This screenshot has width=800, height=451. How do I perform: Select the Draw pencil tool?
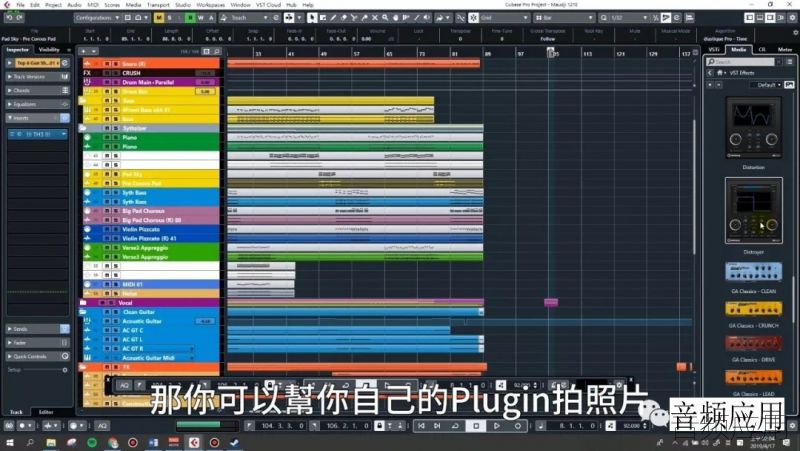(x=333, y=17)
